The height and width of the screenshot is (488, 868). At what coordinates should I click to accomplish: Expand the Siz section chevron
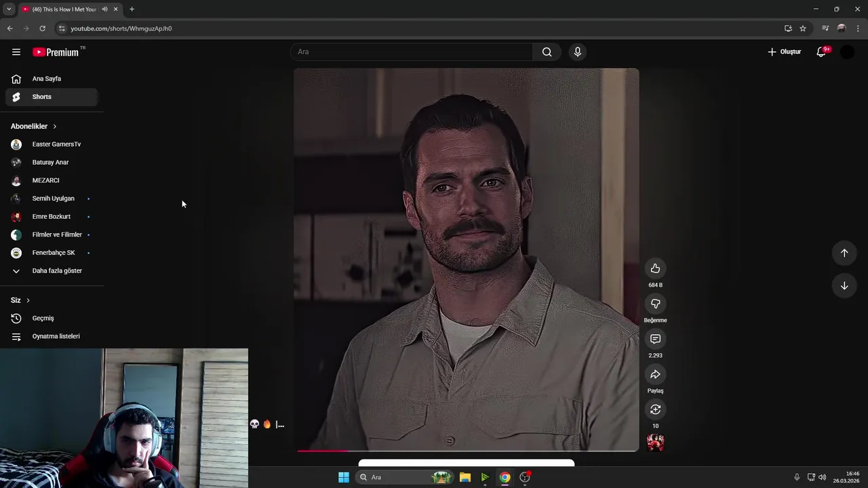tap(28, 300)
